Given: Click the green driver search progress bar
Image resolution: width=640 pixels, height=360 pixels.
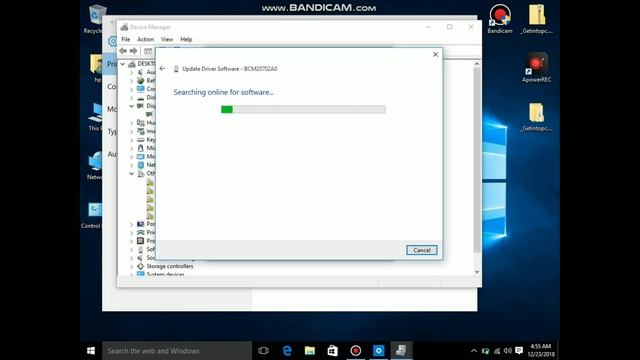Looking at the screenshot, I should [x=303, y=109].
